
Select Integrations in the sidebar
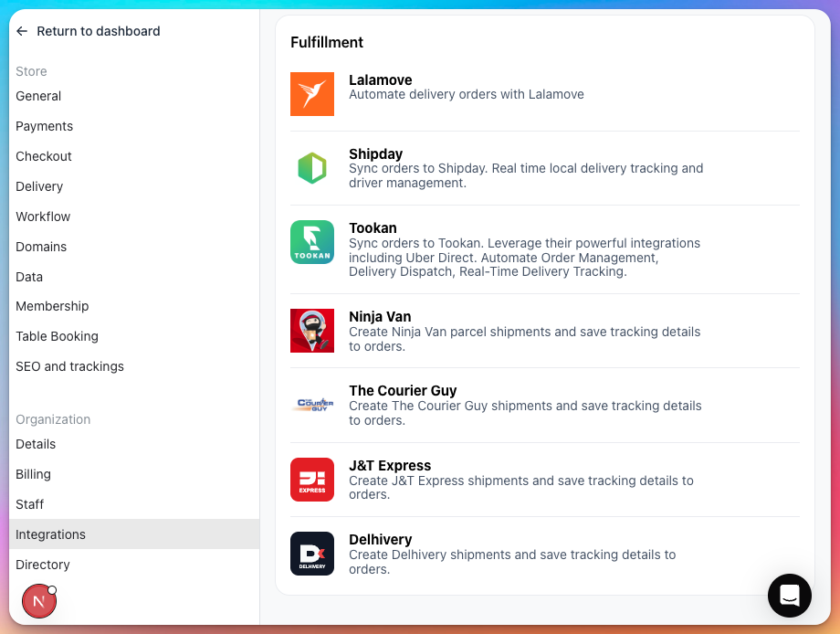coord(134,534)
